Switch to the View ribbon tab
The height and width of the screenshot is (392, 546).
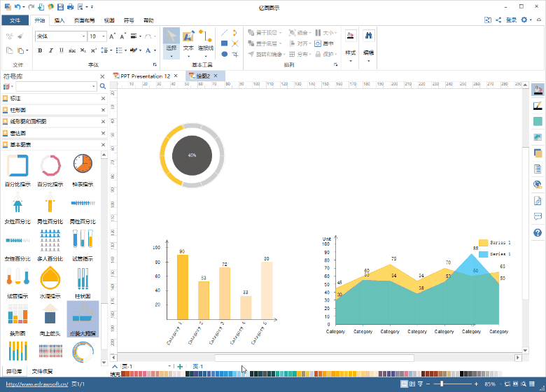[x=109, y=20]
